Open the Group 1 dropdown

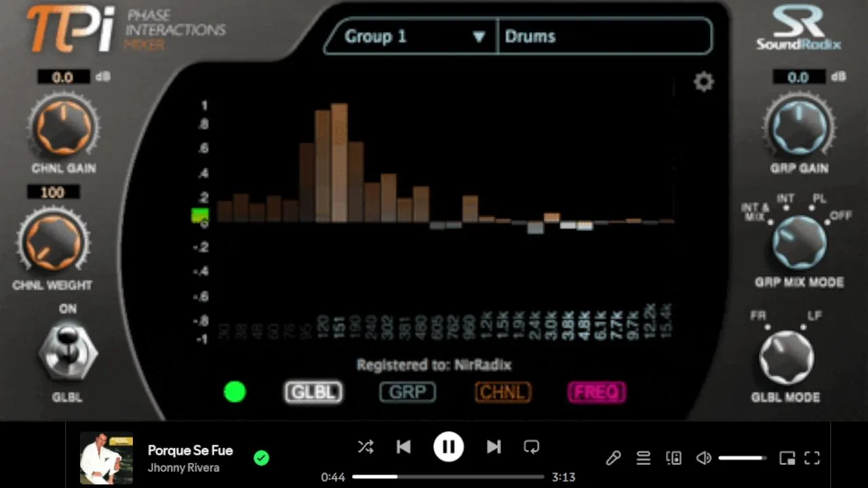pyautogui.click(x=412, y=37)
